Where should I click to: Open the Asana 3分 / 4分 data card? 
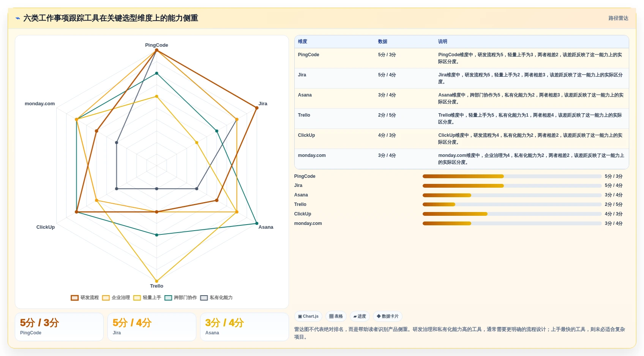click(245, 327)
